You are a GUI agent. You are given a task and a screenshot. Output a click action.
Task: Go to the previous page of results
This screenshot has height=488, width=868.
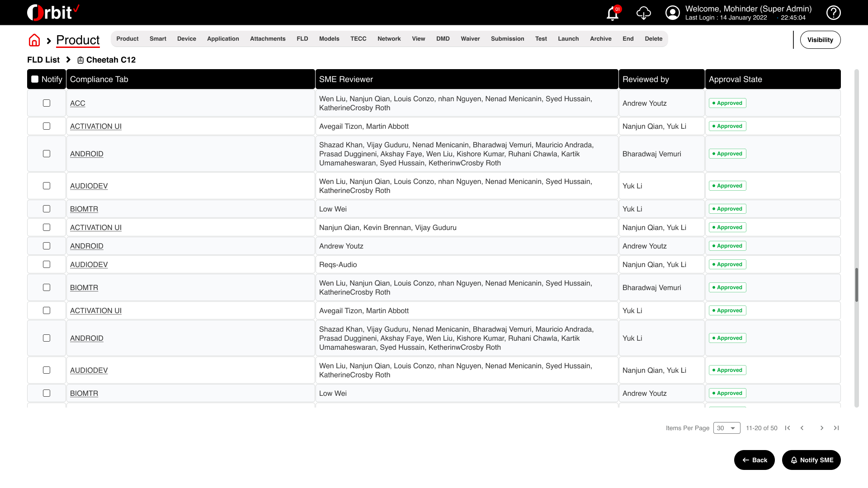(802, 428)
